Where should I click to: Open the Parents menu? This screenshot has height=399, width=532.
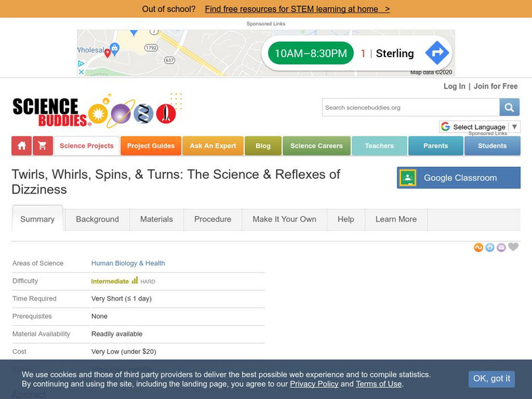[x=436, y=146]
